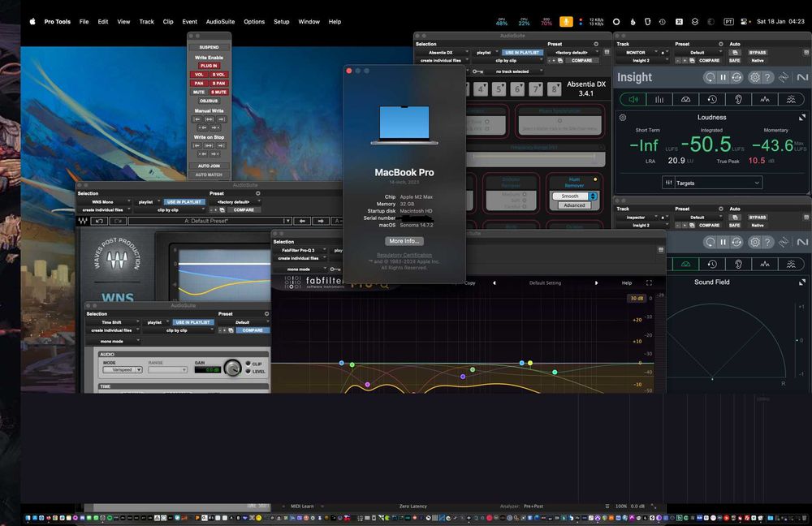Open the Insight help question mark
The image size is (812, 526).
[x=767, y=77]
